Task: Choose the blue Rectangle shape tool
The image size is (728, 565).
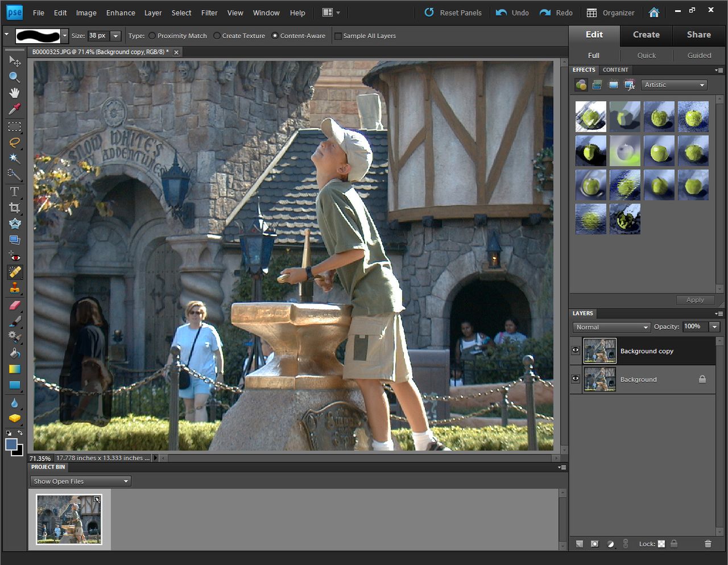Action: 15,385
